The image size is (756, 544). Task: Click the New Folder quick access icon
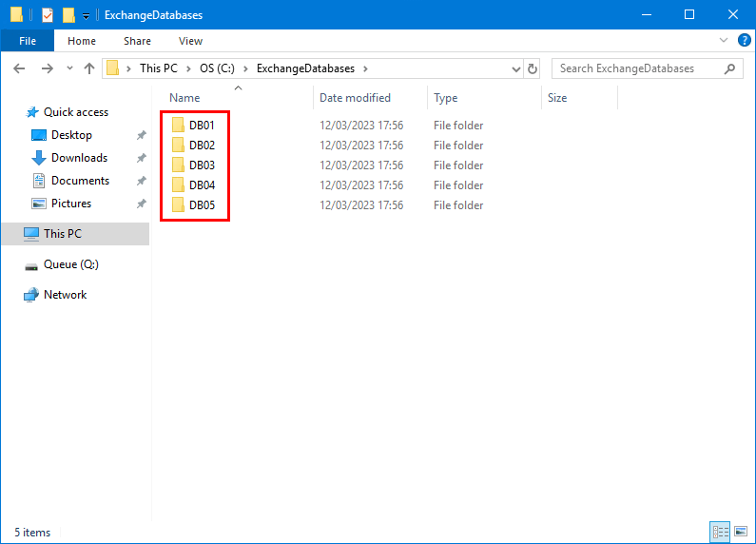(68, 15)
